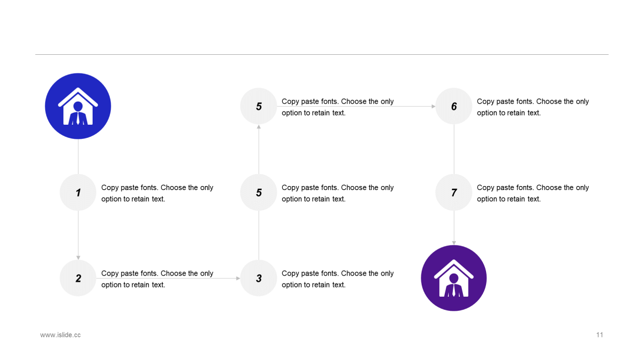Click the arrowhead above the purple house circle
The height and width of the screenshot is (362, 644).
coord(454,243)
